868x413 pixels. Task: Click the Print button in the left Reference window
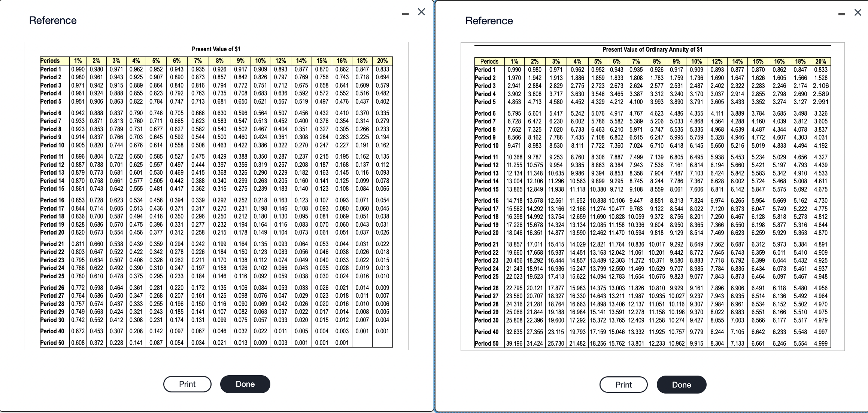coord(187,384)
